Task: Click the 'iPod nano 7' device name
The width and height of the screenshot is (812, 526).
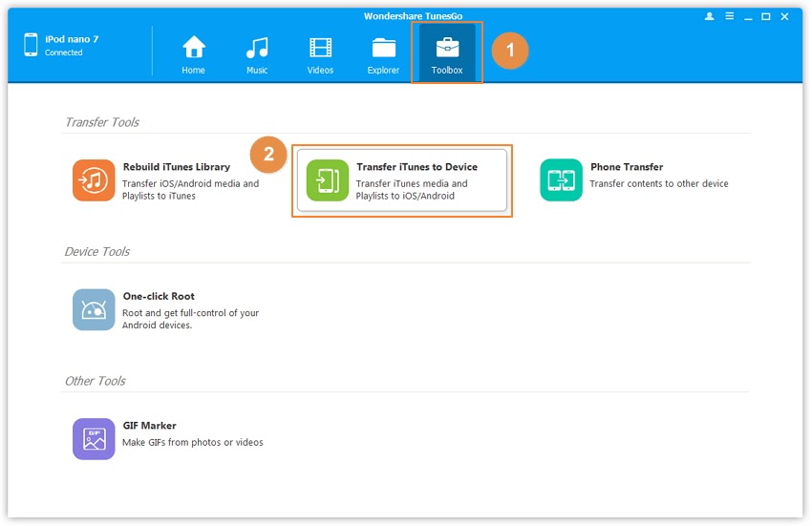Action: coord(72,39)
